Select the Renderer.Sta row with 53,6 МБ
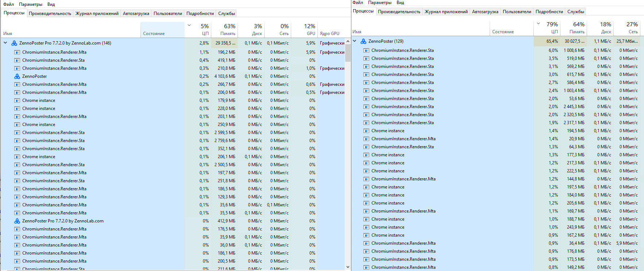644x271 pixels. point(495,99)
